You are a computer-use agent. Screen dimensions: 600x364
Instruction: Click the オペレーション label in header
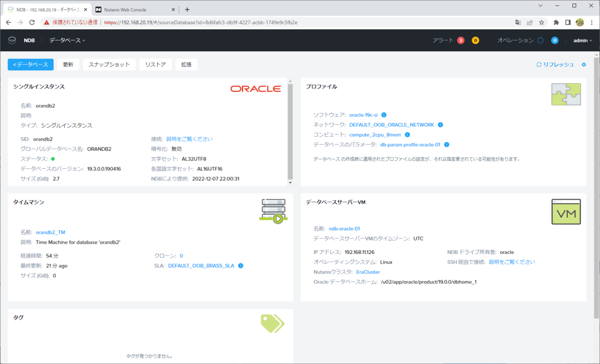pyautogui.click(x=515, y=40)
